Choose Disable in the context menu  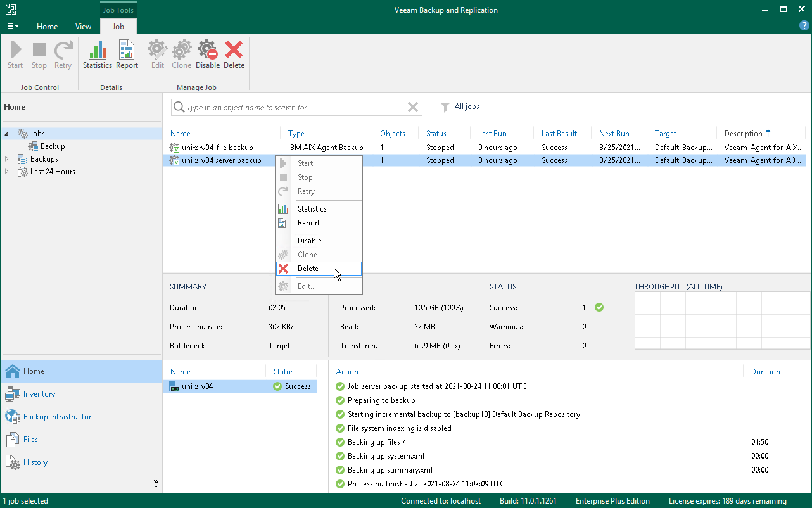[309, 241]
